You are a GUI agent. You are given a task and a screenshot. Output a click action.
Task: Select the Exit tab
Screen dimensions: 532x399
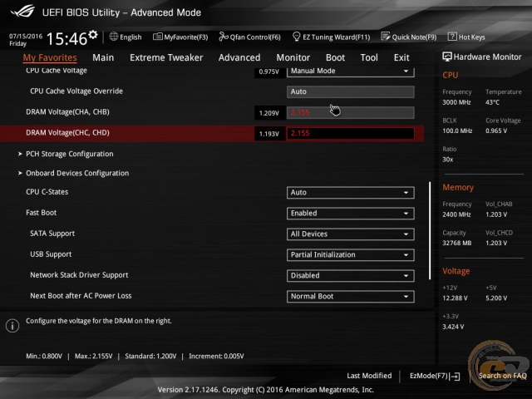click(x=401, y=57)
